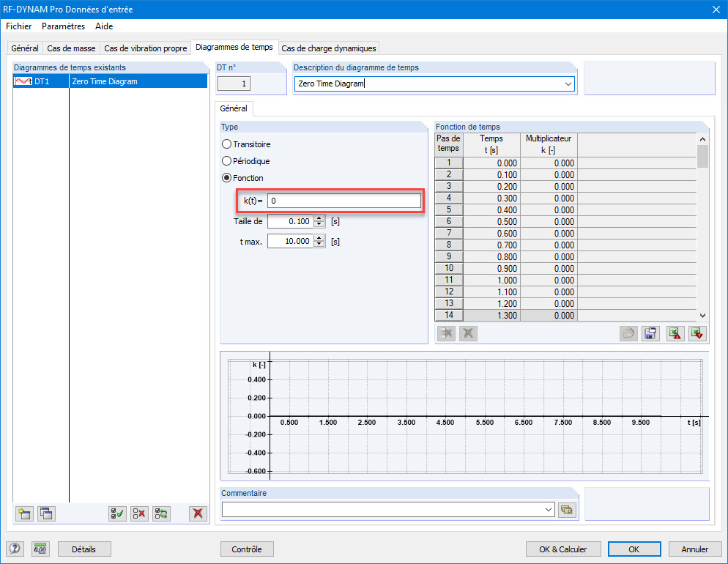
Task: Decrease t max. value
Action: 319,244
